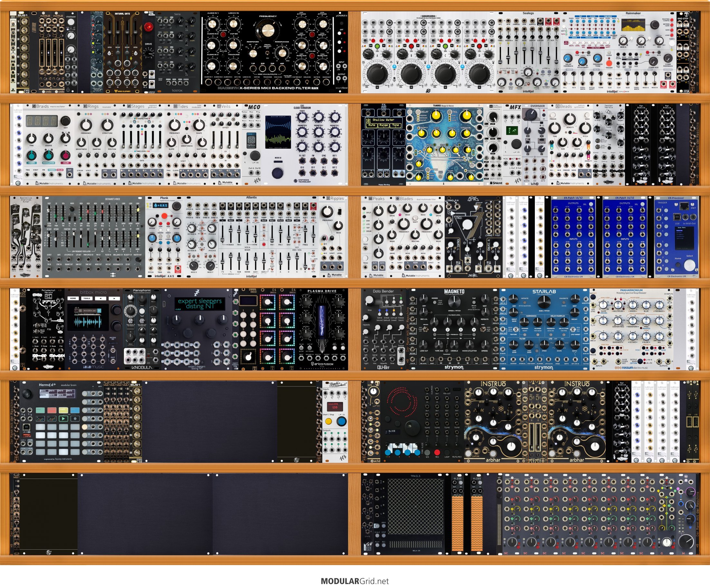Viewport: 710px width, 588px height.
Task: Click the SIZE/PITCH knob on Starlab
Action: tap(544, 303)
